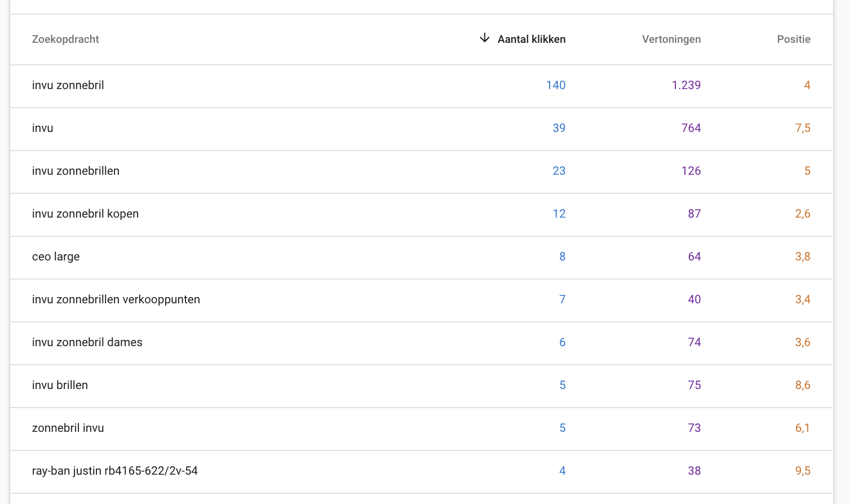Click the 73 impressions value

coord(695,428)
